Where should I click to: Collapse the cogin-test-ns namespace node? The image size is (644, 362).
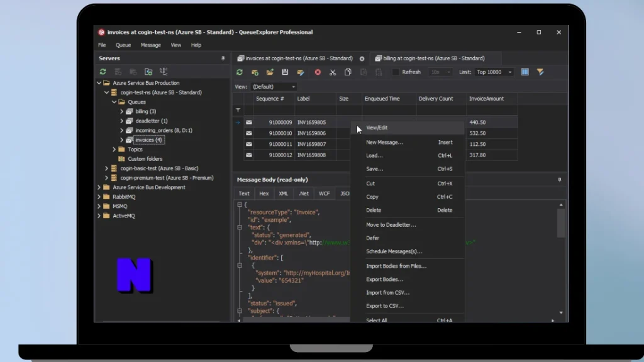(x=107, y=92)
